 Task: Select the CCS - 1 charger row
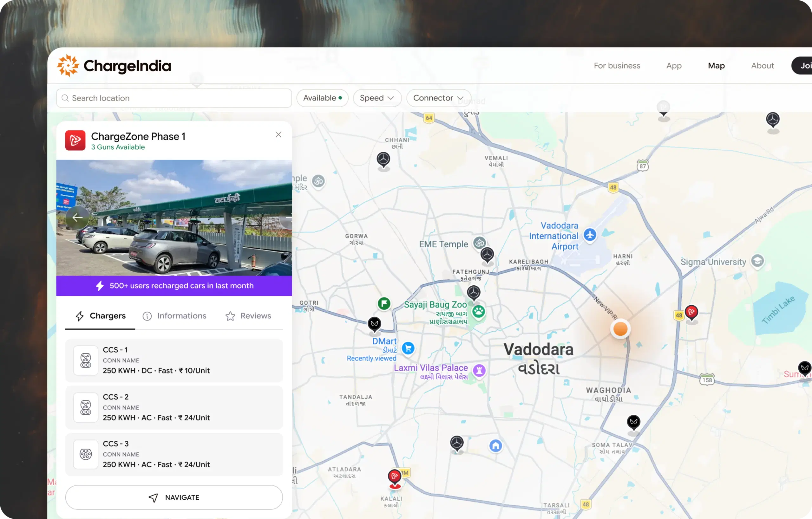pyautogui.click(x=174, y=360)
